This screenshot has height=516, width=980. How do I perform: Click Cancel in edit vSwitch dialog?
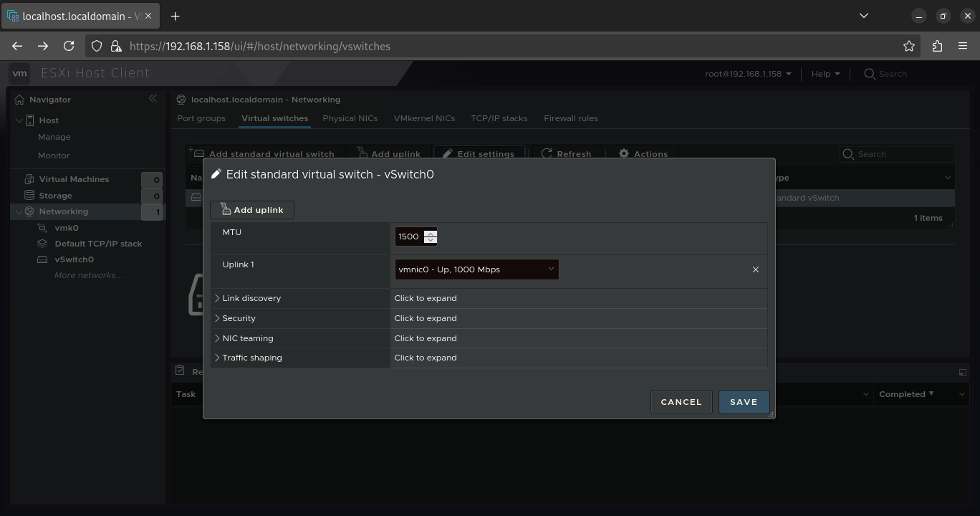[x=681, y=402]
